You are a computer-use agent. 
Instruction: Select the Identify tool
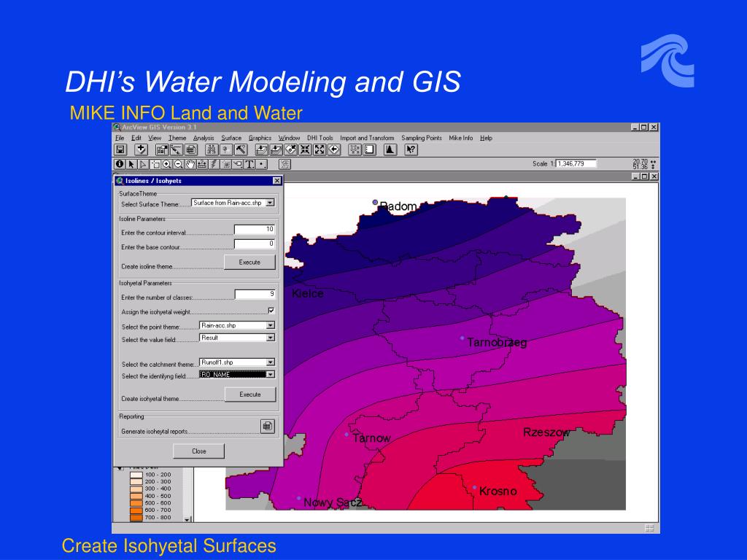pos(120,164)
